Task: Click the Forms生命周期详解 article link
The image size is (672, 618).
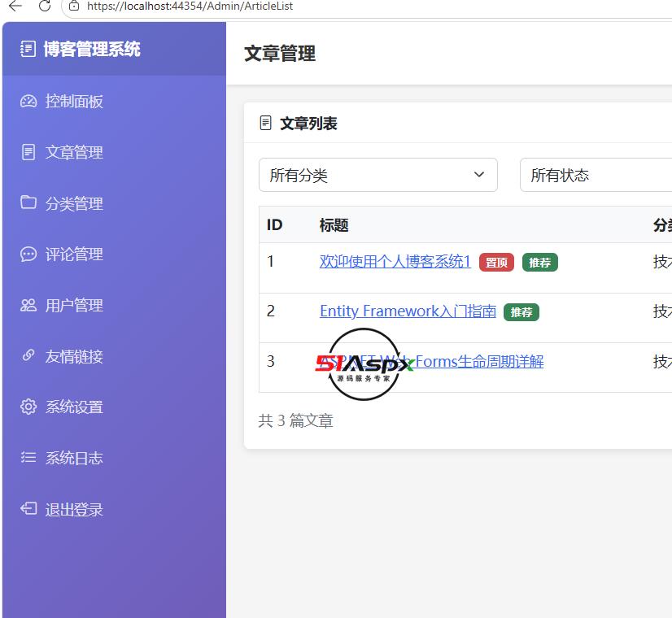Action: pos(479,362)
